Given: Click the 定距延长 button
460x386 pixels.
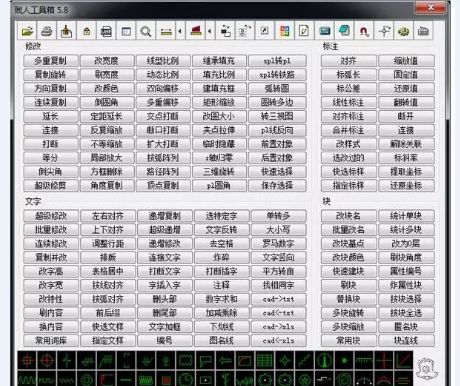Looking at the screenshot, I should tap(107, 116).
